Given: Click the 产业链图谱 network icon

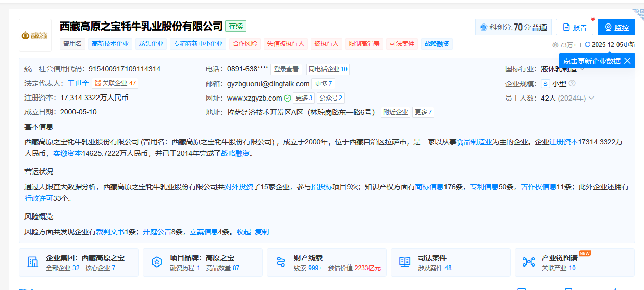Looking at the screenshot, I should click(529, 262).
